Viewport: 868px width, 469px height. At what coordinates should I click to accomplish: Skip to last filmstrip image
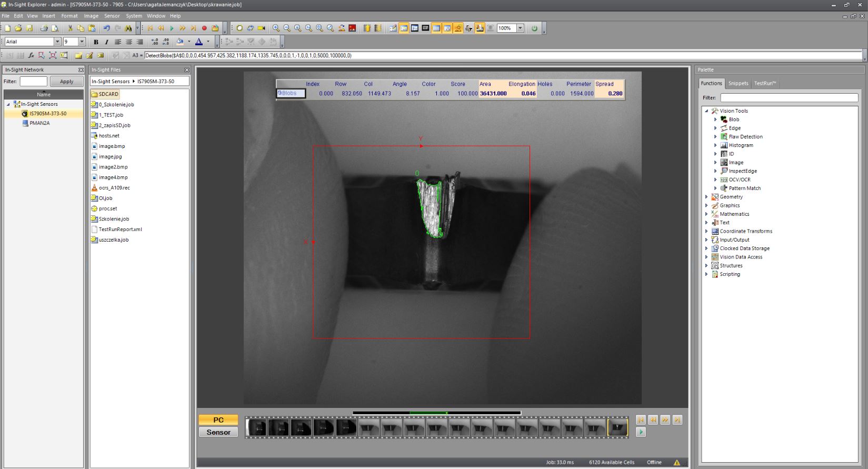(677, 420)
